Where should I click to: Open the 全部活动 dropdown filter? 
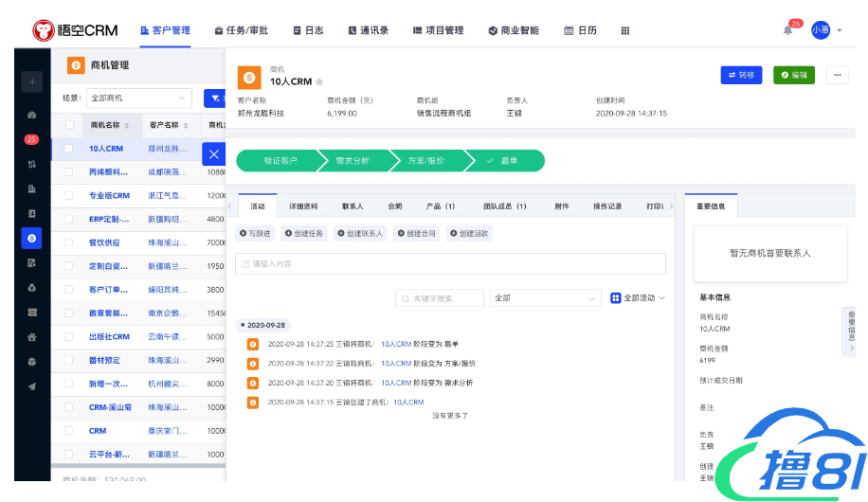click(638, 298)
